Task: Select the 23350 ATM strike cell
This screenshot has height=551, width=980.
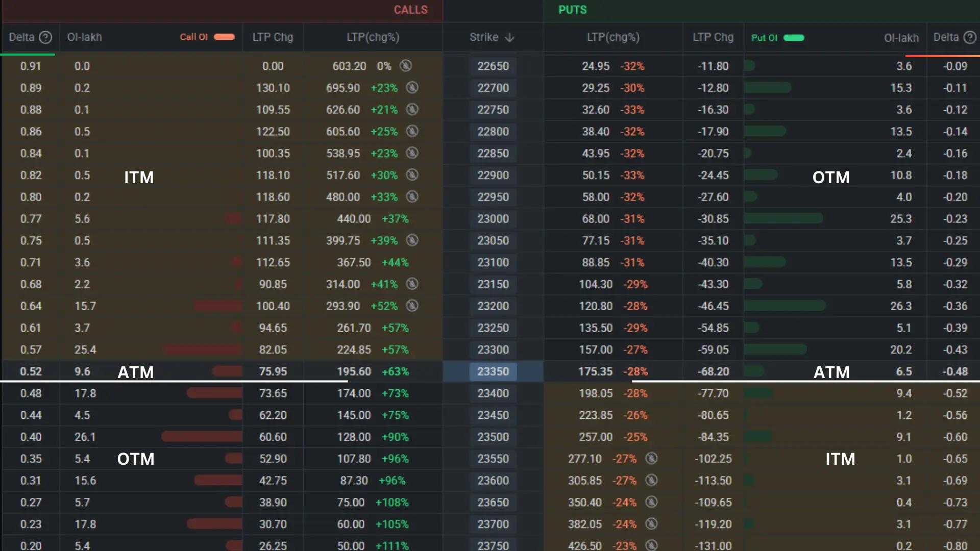Action: click(x=493, y=371)
